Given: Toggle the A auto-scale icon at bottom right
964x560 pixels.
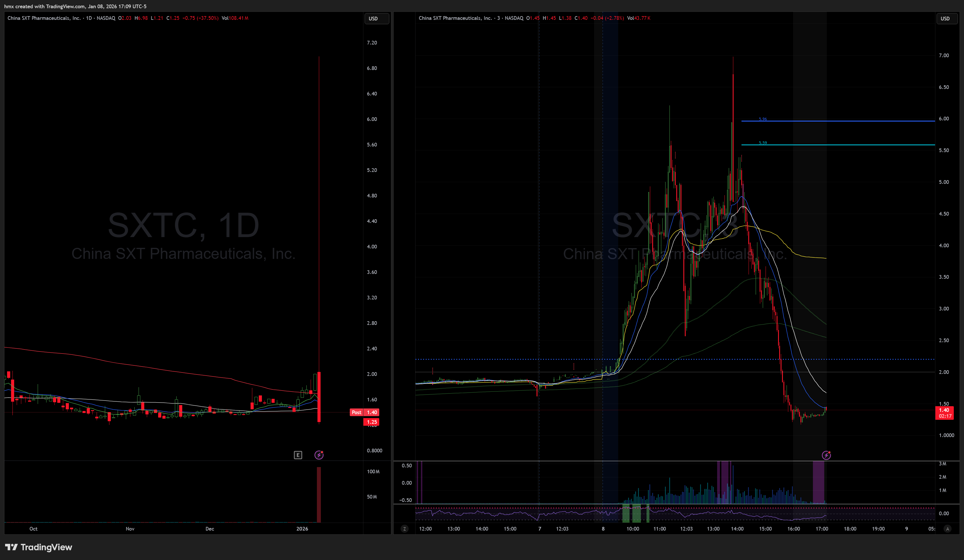Looking at the screenshot, I should coord(947,529).
